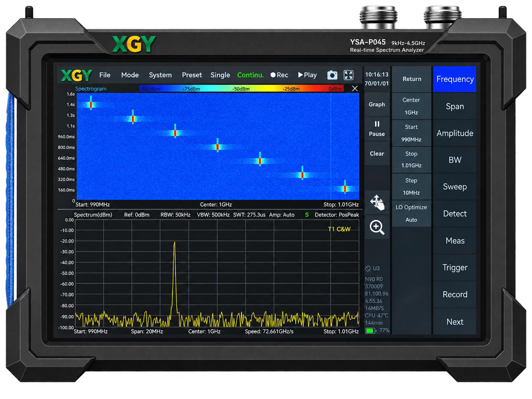Click the VBW: 500kHz readout
Viewport: 532px width, 399px height.
point(213,215)
